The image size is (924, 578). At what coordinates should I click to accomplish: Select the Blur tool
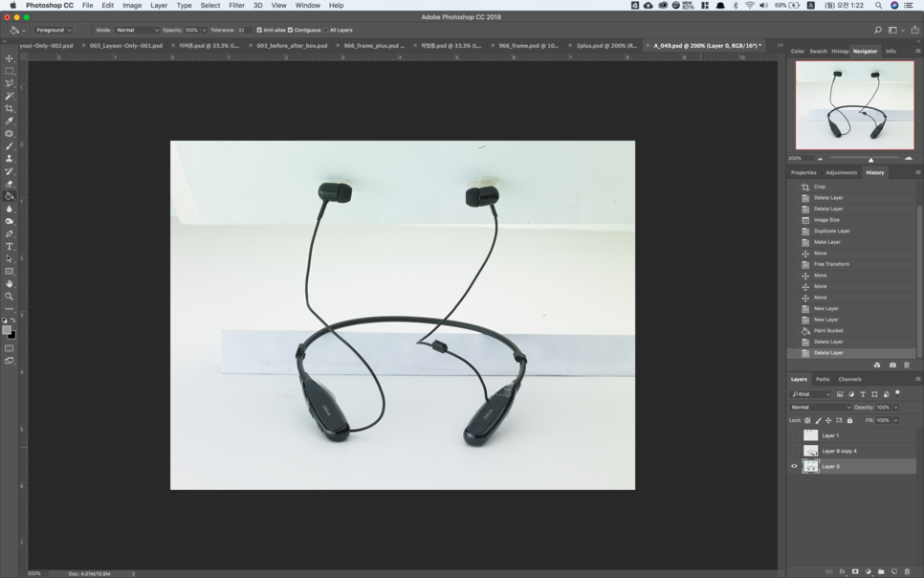pos(9,209)
